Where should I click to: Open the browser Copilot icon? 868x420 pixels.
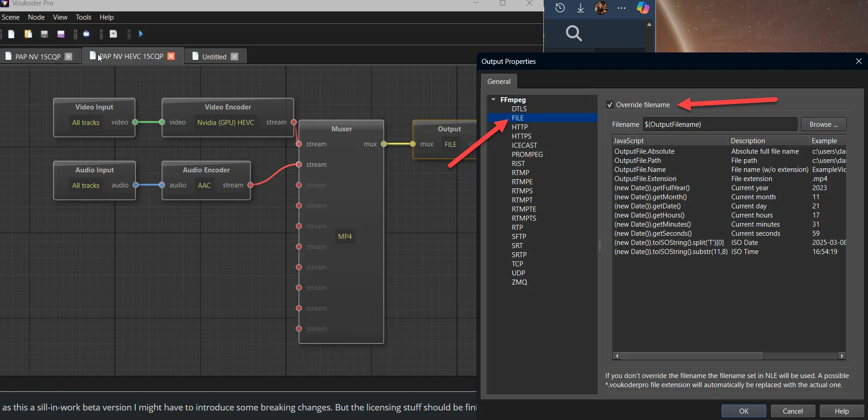click(643, 8)
